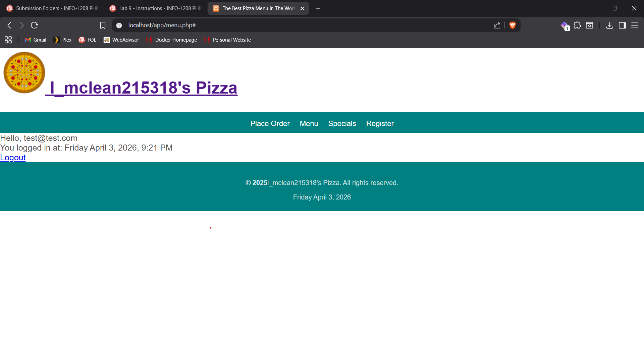Toggle the browser sidebar panel icon
The height and width of the screenshot is (342, 644).
tap(622, 25)
